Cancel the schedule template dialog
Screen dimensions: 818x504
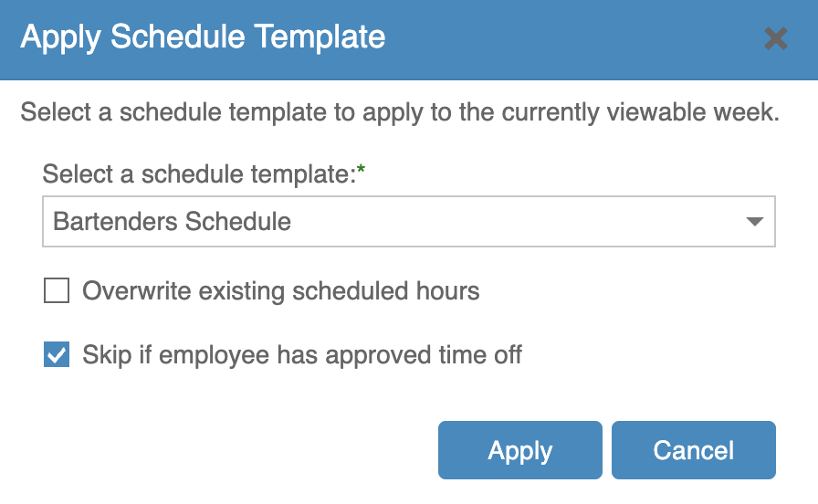point(693,450)
